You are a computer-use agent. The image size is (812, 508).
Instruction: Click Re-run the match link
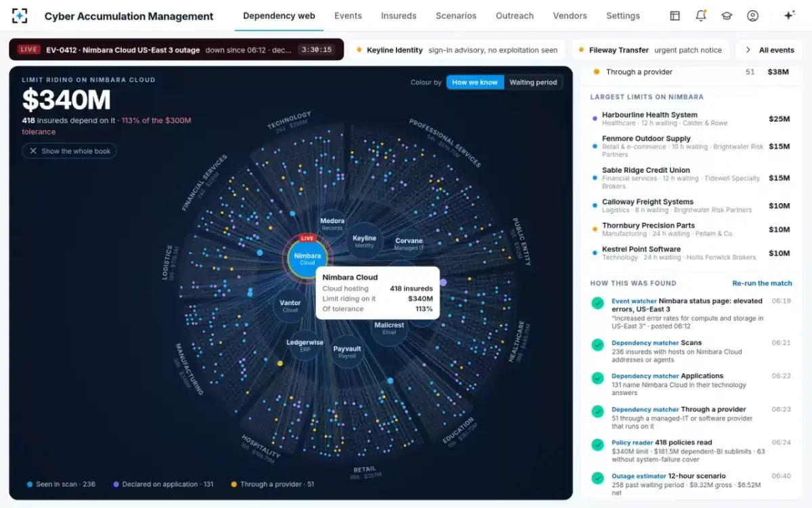pyautogui.click(x=762, y=283)
